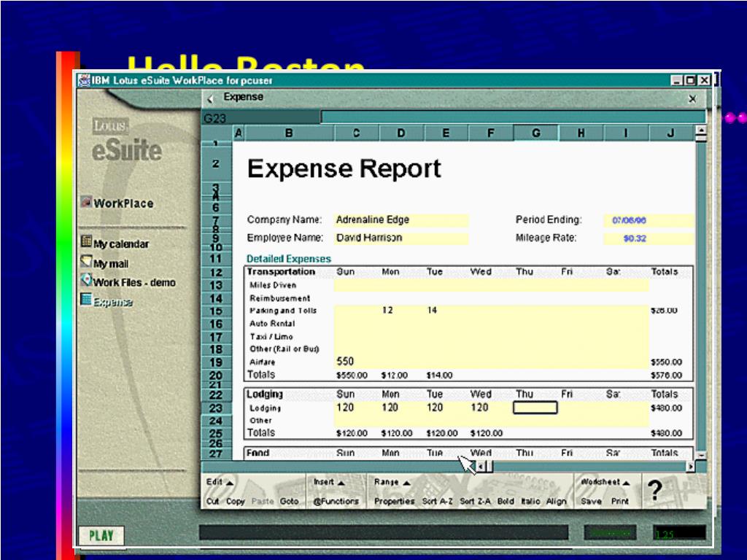Click Airfare value 550

(x=345, y=362)
